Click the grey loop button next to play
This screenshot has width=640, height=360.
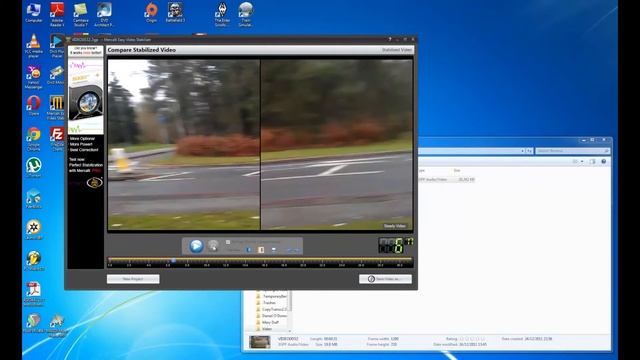[x=213, y=246]
